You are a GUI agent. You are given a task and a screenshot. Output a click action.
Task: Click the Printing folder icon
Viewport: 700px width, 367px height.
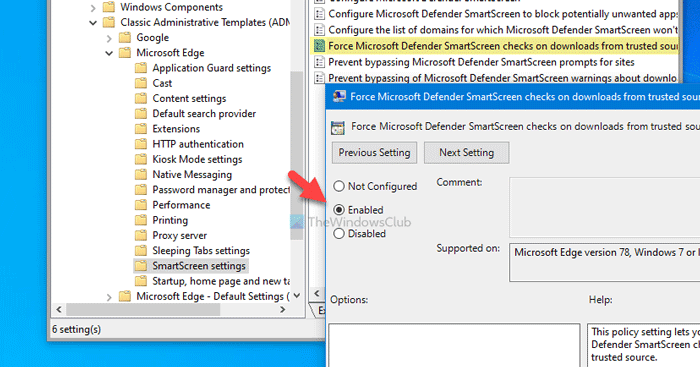point(141,220)
